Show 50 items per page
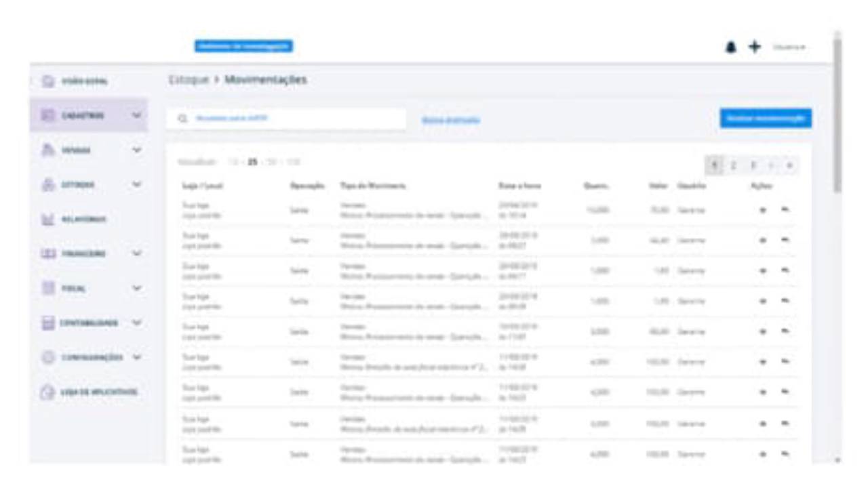Viewport: 868px width, 494px height. (x=272, y=163)
